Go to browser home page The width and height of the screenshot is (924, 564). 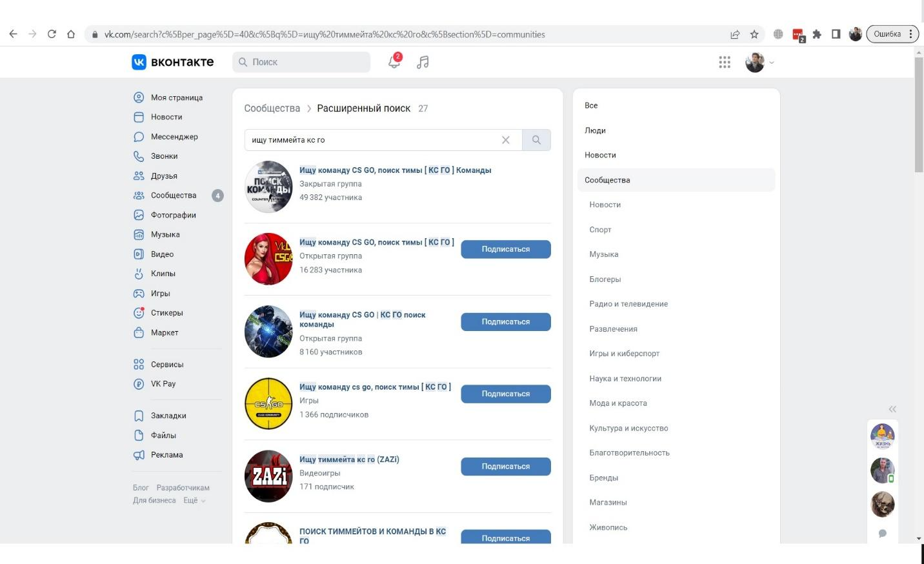pyautogui.click(x=71, y=34)
